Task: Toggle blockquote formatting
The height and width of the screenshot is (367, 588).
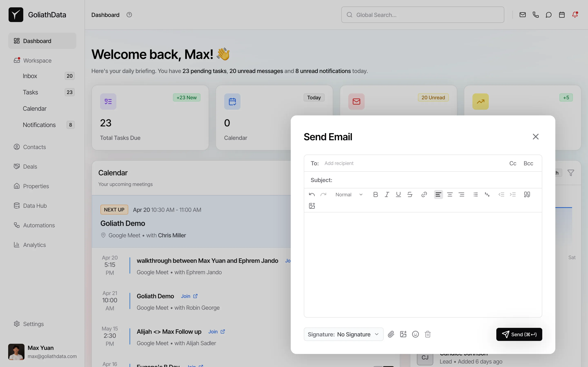Action: click(527, 194)
